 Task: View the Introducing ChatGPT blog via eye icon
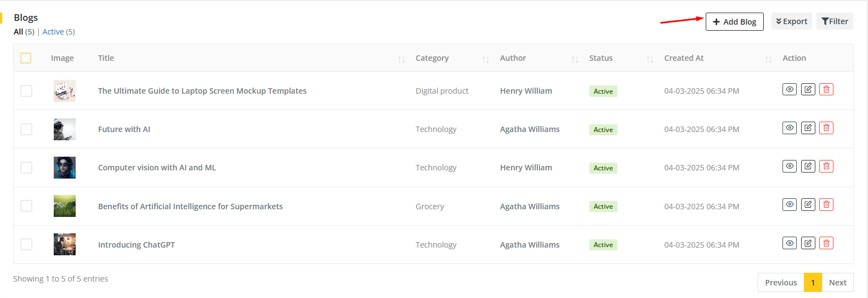pyautogui.click(x=789, y=243)
